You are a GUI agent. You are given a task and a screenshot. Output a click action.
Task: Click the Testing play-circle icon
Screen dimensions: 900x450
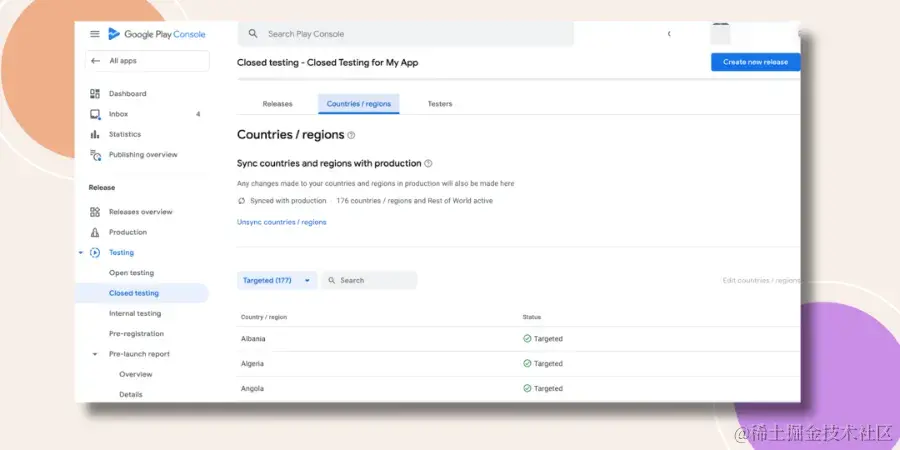pos(95,253)
